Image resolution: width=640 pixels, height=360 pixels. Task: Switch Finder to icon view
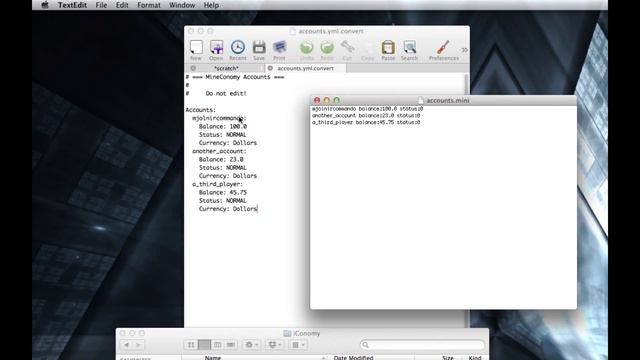point(191,345)
